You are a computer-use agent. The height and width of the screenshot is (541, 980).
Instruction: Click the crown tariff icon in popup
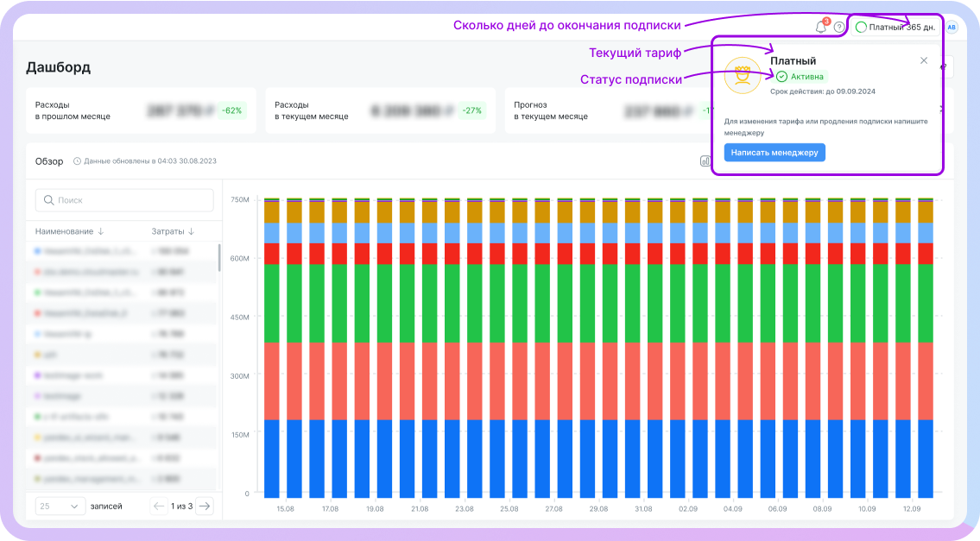(x=742, y=77)
